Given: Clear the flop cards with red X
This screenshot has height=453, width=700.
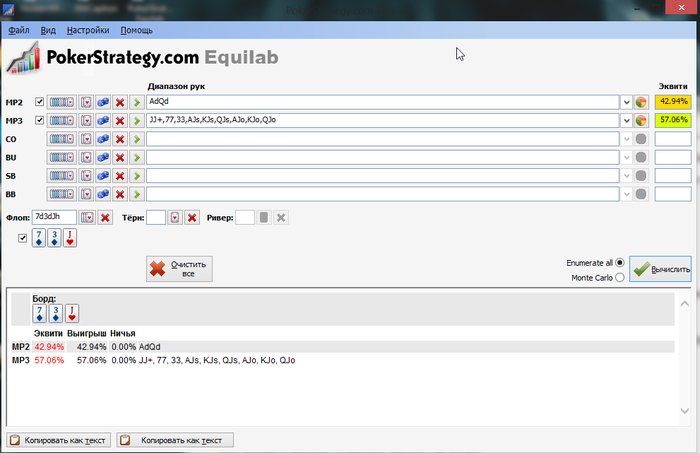Looking at the screenshot, I should pos(105,217).
